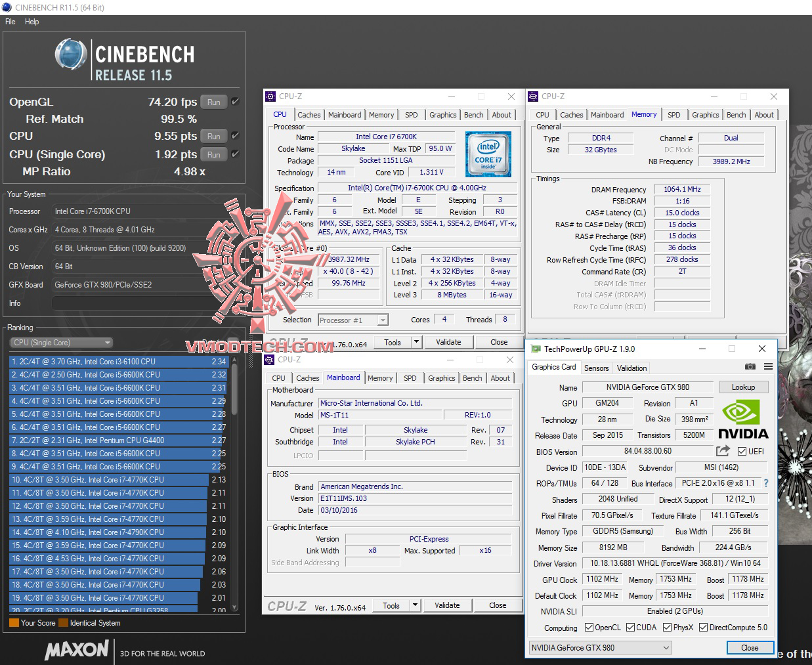Viewport: 812px width, 665px height.
Task: Take GPU-Z screenshot with camera icon
Action: pos(750,366)
